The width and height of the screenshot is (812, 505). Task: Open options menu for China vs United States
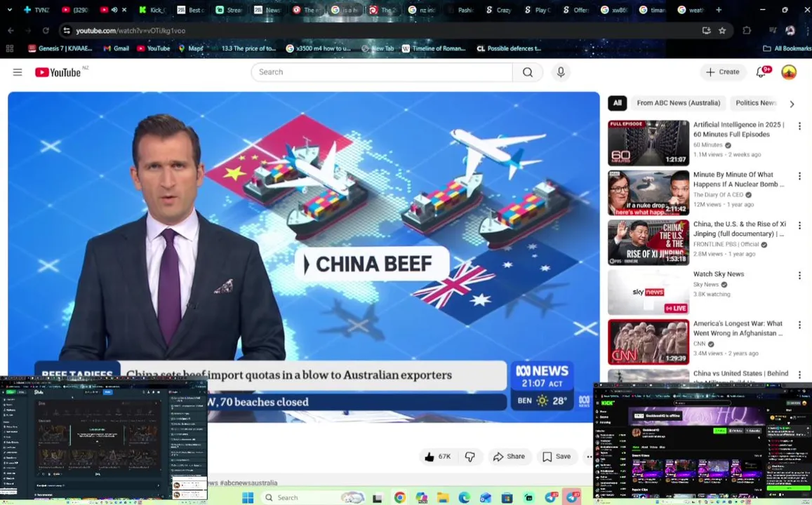pyautogui.click(x=799, y=375)
